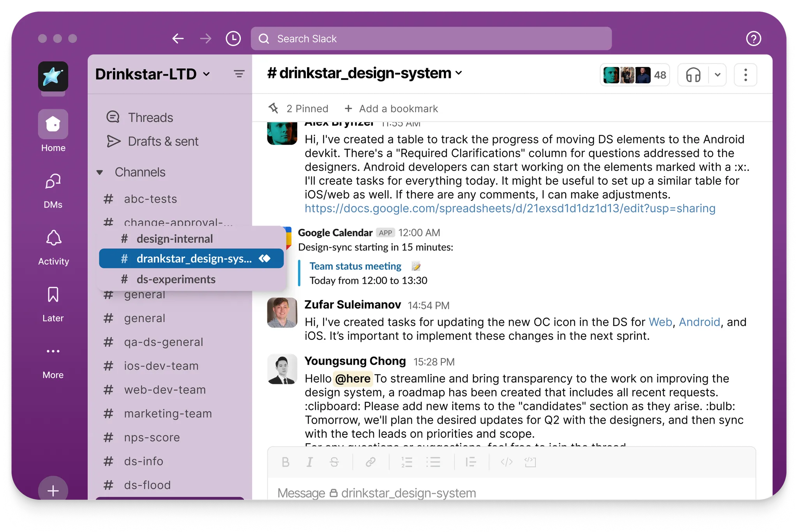Screen dimensions: 798x532
Task: Go back with the left arrow icon
Action: 178,39
